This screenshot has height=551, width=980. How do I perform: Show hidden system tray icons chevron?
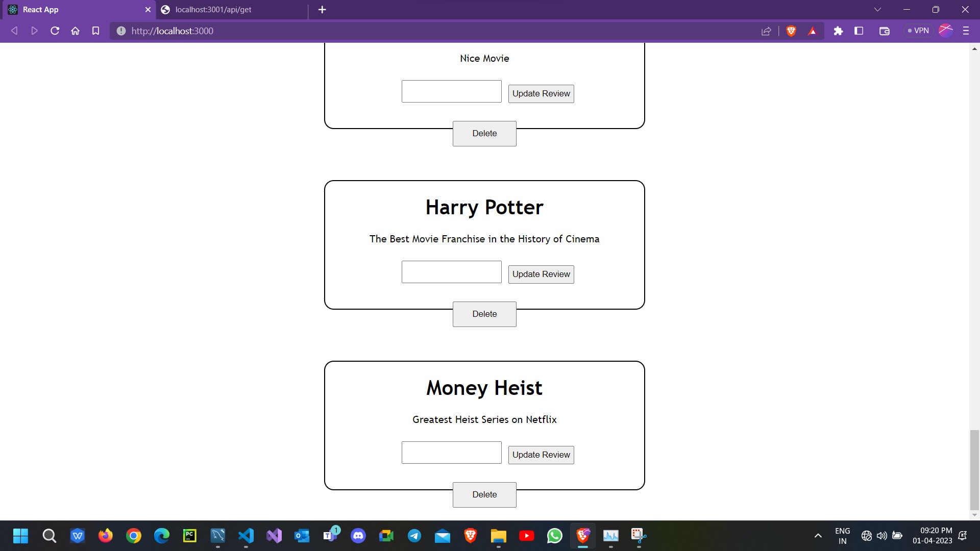(818, 535)
